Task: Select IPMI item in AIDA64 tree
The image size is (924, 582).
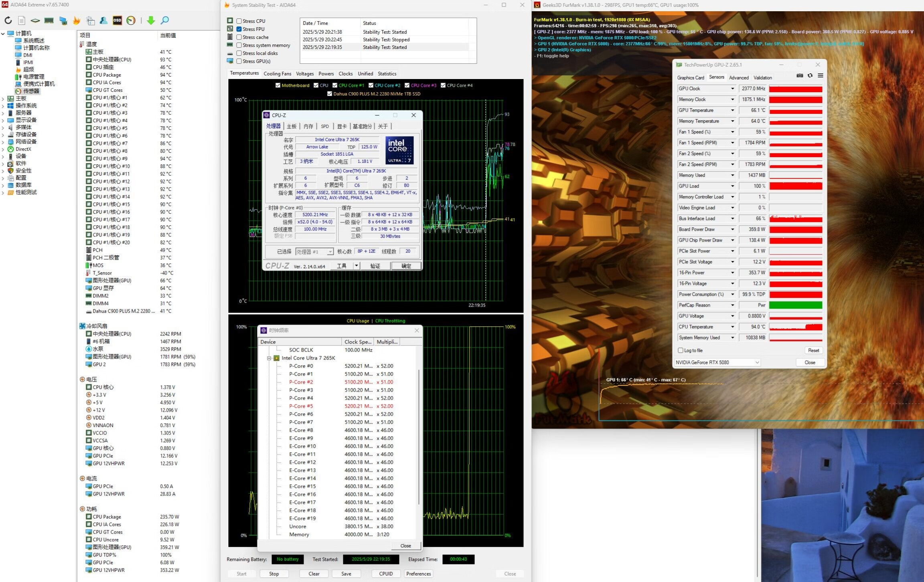Action: 28,62
